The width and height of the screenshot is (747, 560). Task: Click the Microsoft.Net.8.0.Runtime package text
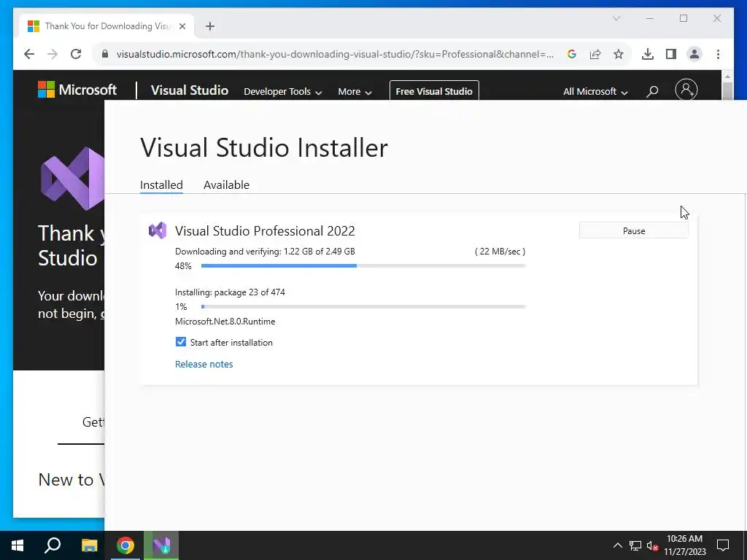pyautogui.click(x=225, y=322)
